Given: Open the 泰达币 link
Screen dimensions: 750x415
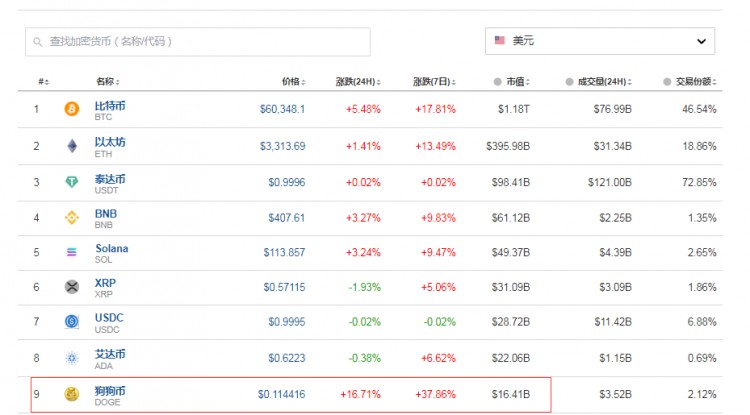Looking at the screenshot, I should coord(110,179).
